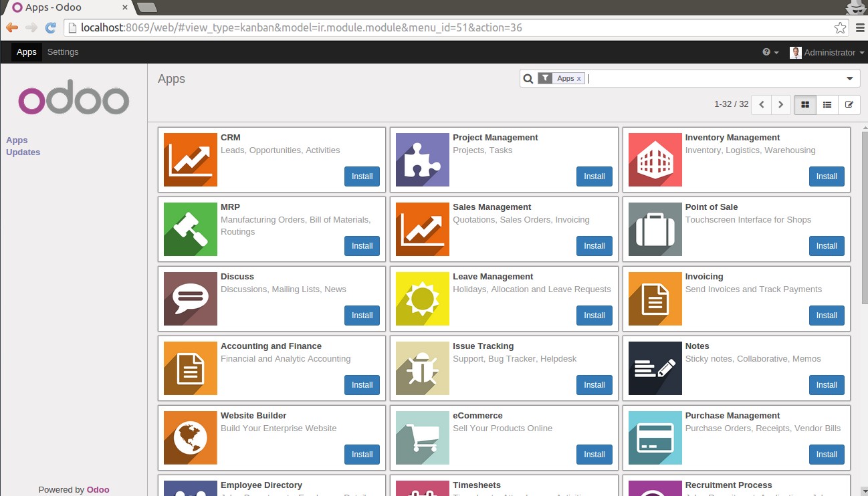Install Point of Sale

(827, 246)
